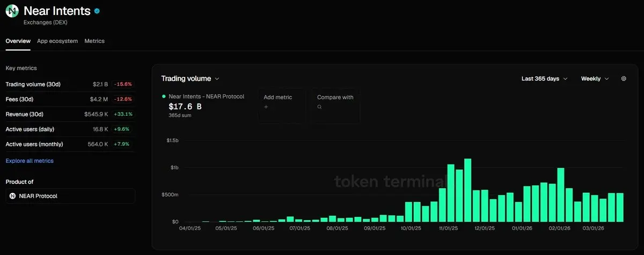Click the +33.1% change badge
644x255 pixels.
[123, 114]
